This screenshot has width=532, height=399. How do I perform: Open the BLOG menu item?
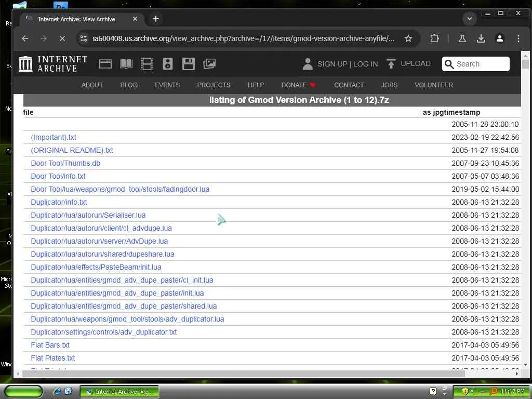(129, 85)
